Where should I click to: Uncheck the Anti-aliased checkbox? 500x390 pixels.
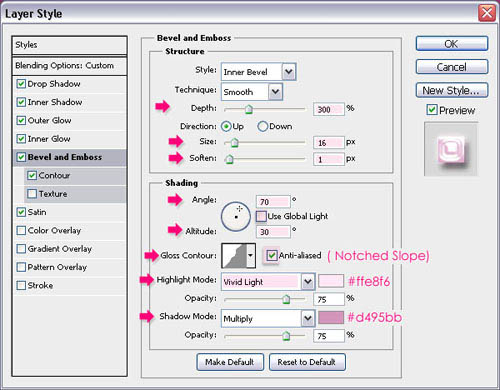click(272, 256)
